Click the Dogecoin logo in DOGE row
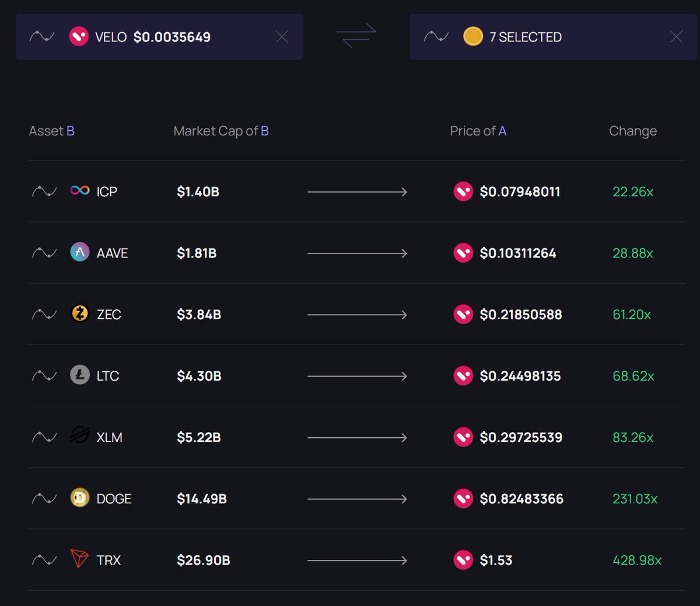 click(x=80, y=498)
